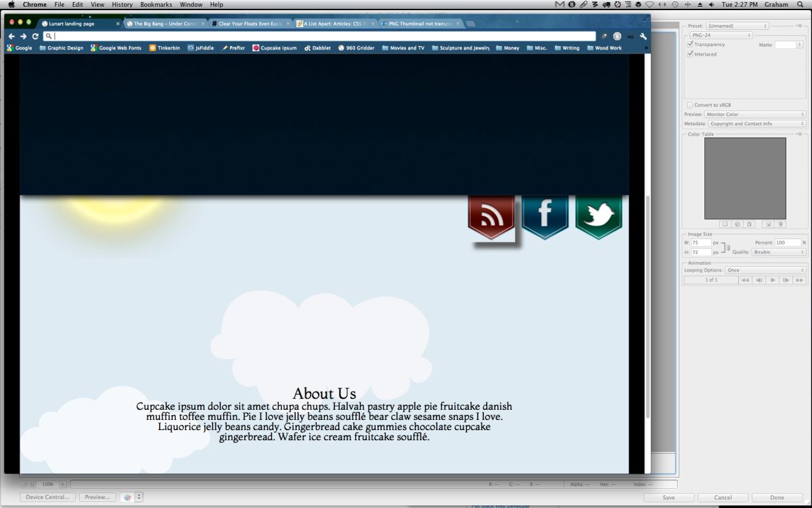The width and height of the screenshot is (812, 508).
Task: Open the Sculpture and Jewelry bookmarks folder
Action: pos(460,48)
